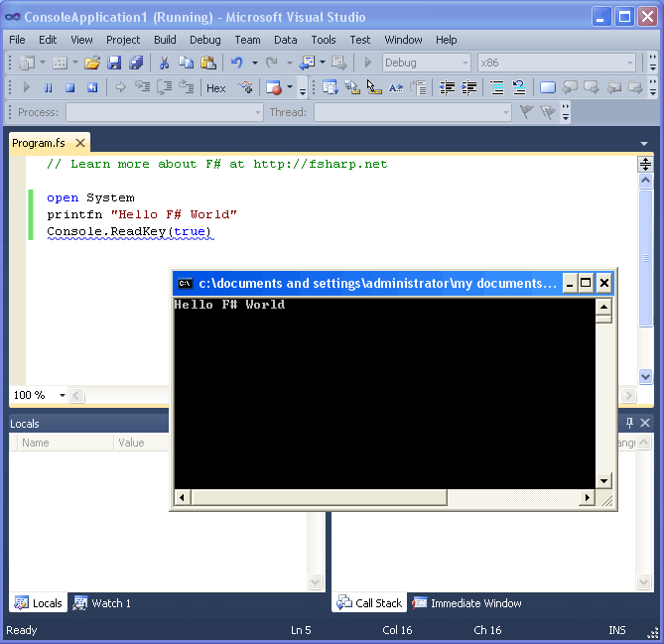Click console window scroll up arrow
This screenshot has width=664, height=644.
pyautogui.click(x=603, y=307)
